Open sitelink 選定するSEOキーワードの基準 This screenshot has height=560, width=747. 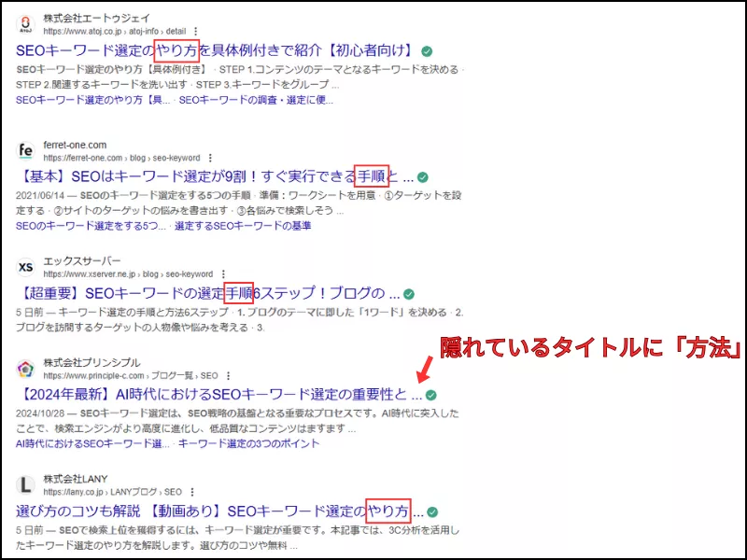243,226
